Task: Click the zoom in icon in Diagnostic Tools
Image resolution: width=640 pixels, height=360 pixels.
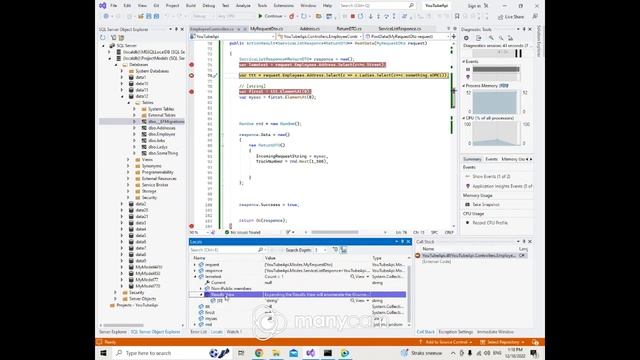Action: [491, 38]
